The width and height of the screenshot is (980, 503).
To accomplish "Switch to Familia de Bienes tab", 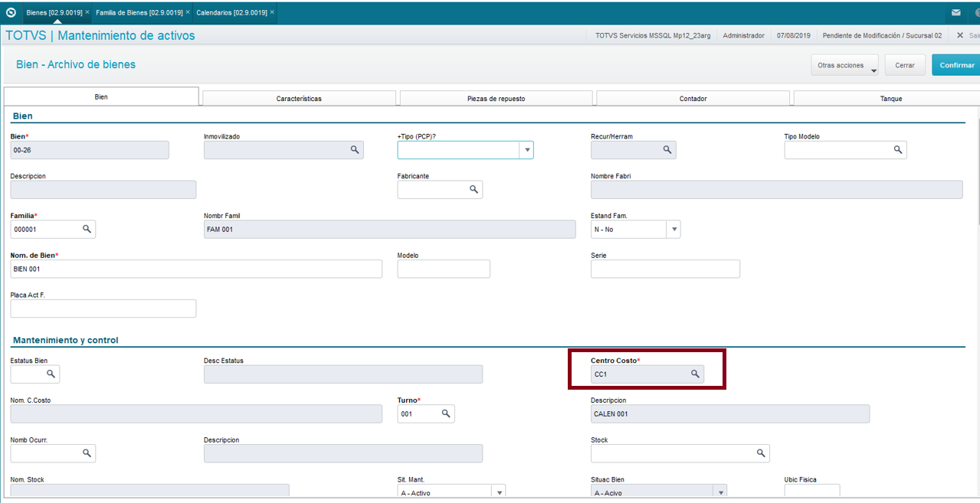I will (139, 12).
